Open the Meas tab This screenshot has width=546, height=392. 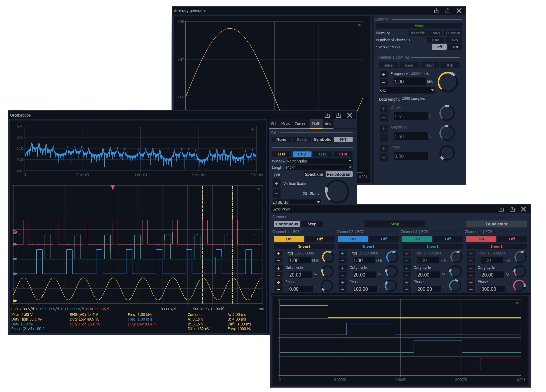pyautogui.click(x=285, y=124)
